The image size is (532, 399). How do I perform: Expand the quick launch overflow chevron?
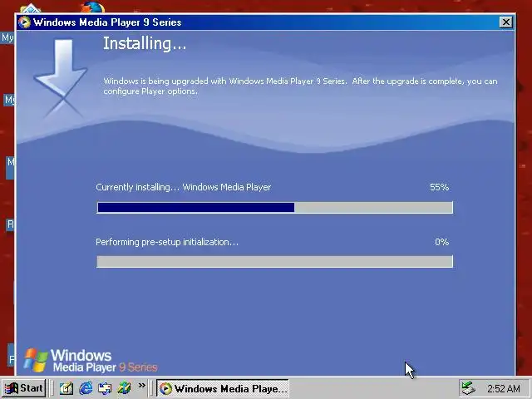coord(142,385)
